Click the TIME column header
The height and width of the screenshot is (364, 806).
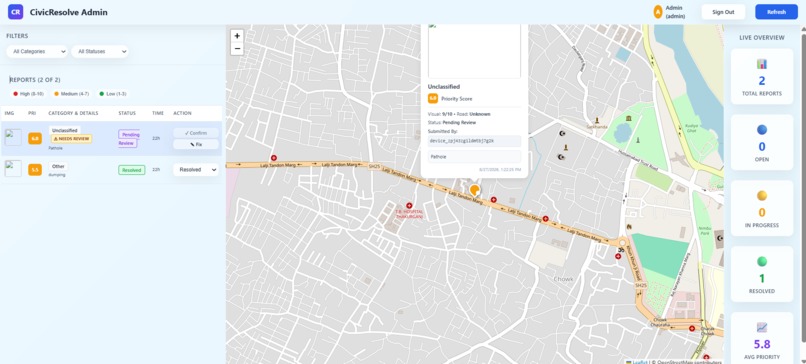pos(157,113)
